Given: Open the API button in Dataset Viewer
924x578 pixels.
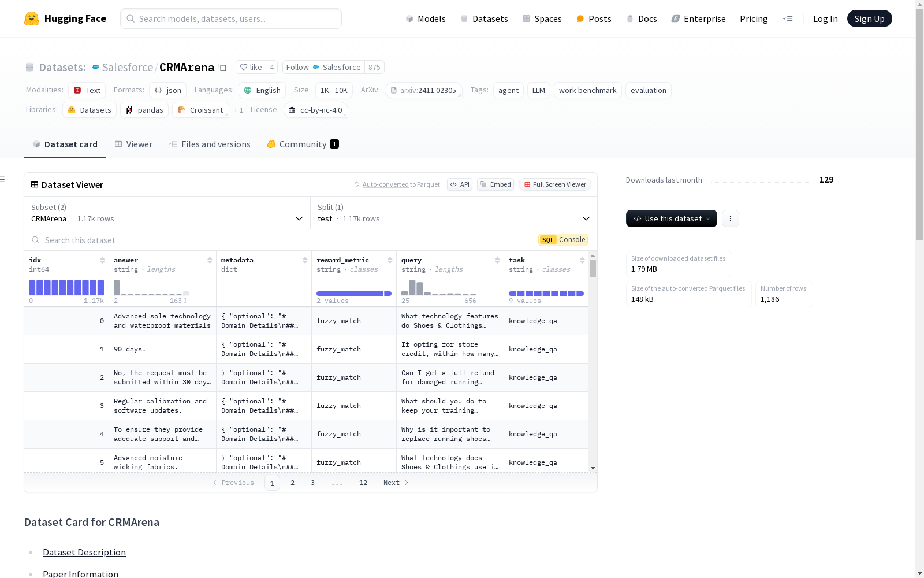Looking at the screenshot, I should tap(460, 184).
